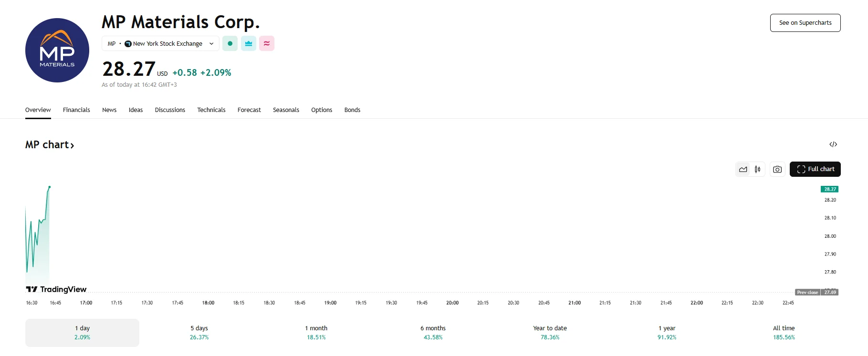The image size is (868, 356).
Task: Switch chart to candlestick style
Action: pyautogui.click(x=757, y=169)
